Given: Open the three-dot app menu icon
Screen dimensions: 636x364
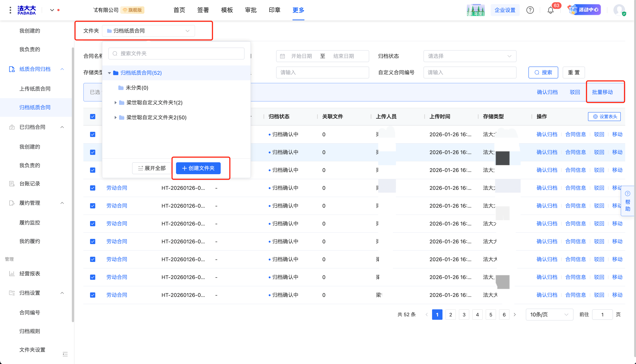Looking at the screenshot, I should tap(10, 10).
